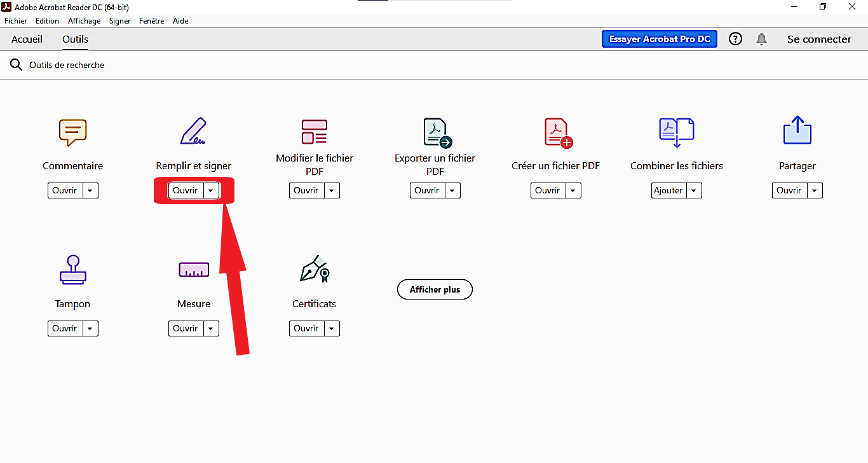Expand the Commentaire Ouvrir dropdown arrow
The height and width of the screenshot is (463, 868).
coord(90,190)
